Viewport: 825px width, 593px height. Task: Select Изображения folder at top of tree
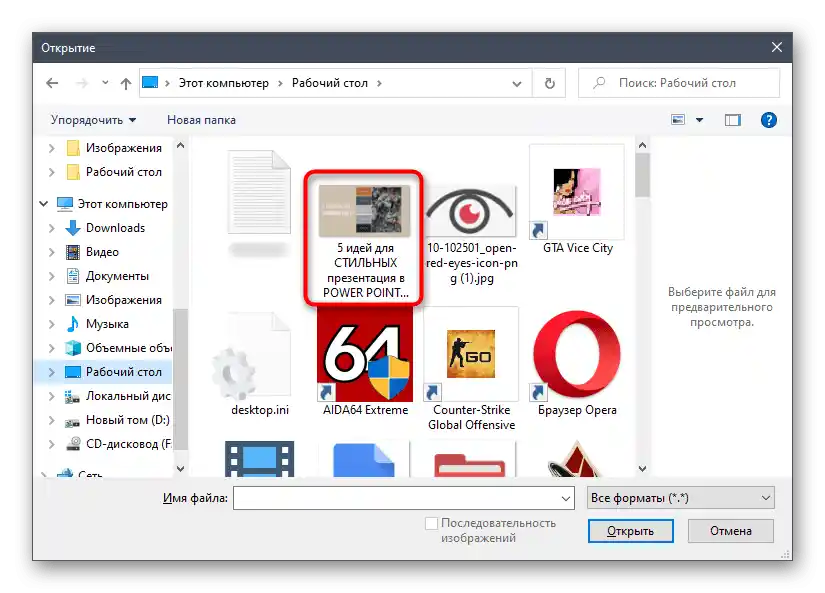[x=114, y=148]
